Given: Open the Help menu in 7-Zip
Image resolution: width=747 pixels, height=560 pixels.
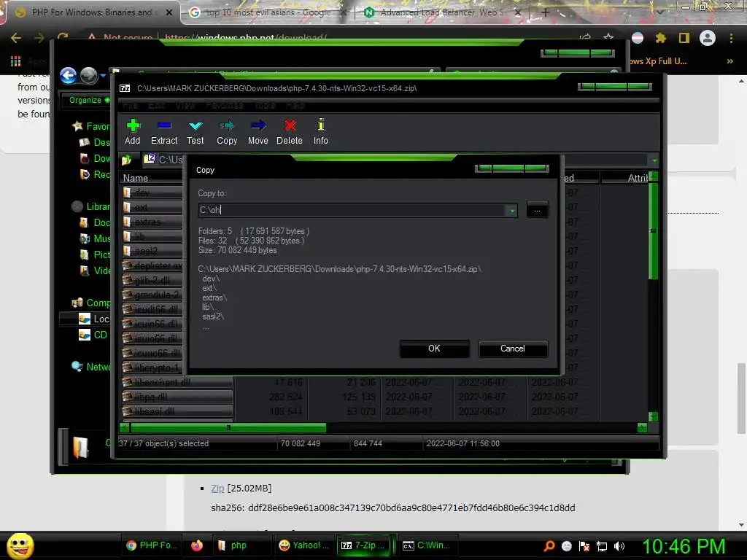Looking at the screenshot, I should click(x=295, y=105).
